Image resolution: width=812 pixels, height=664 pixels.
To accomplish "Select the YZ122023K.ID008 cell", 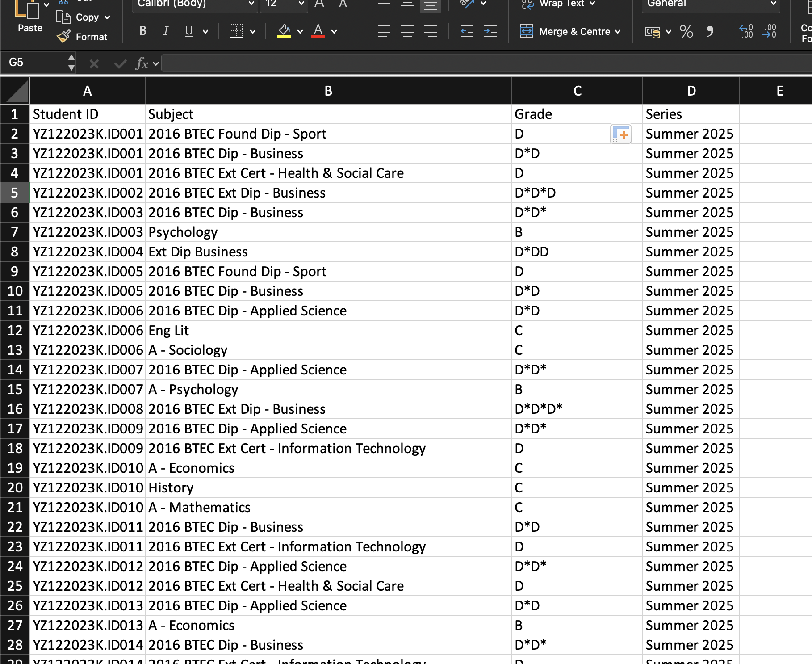I will [x=88, y=409].
